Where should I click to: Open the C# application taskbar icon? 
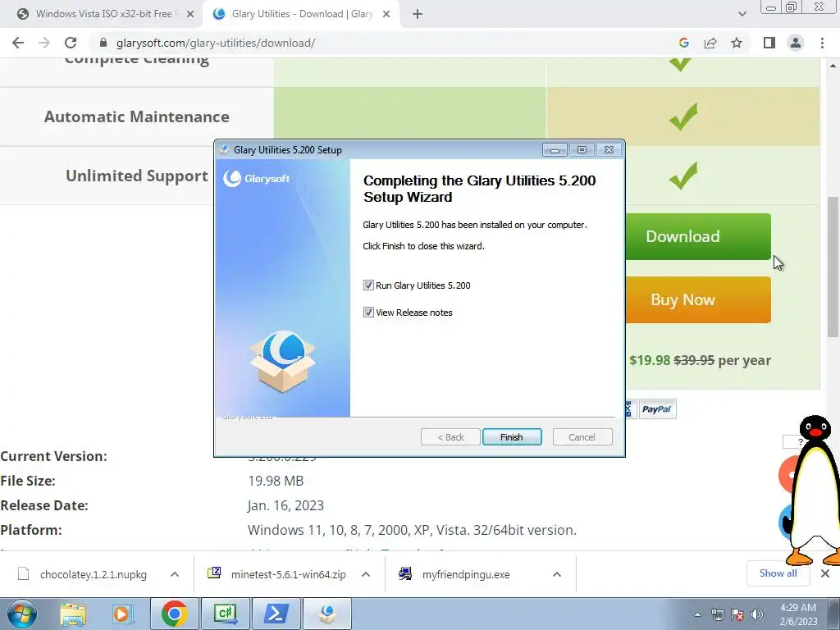point(226,614)
